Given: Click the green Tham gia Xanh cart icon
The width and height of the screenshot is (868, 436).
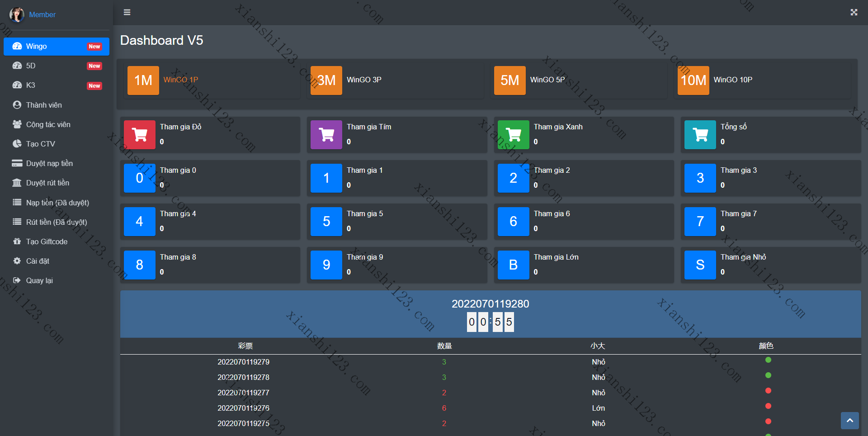Looking at the screenshot, I should coord(514,135).
